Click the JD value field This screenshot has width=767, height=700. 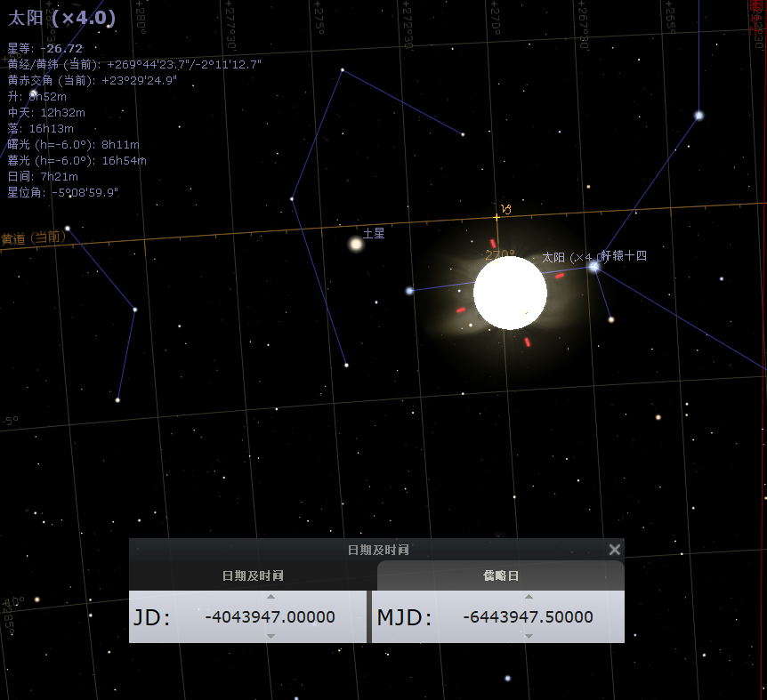pyautogui.click(x=270, y=616)
